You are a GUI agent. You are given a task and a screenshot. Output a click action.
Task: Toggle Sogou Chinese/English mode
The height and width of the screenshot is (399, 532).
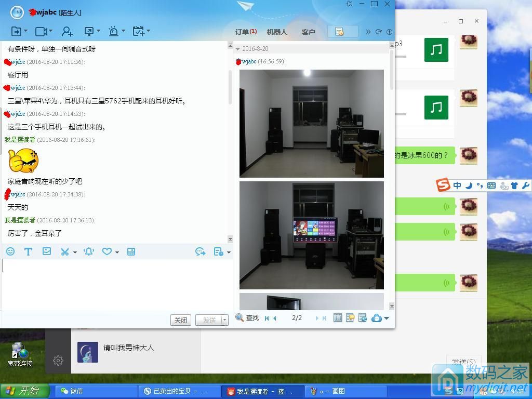tap(457, 185)
